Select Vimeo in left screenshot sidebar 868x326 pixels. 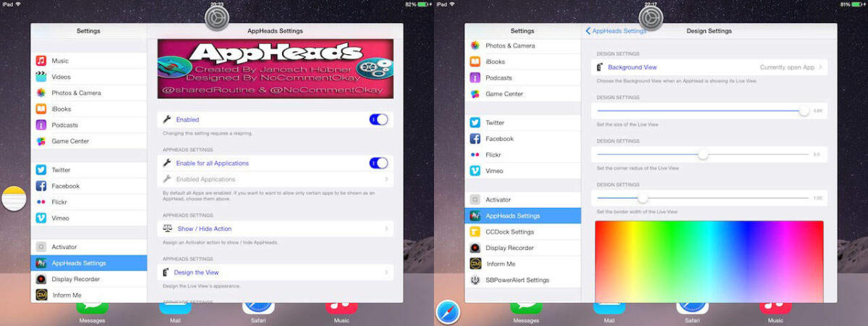[88, 217]
